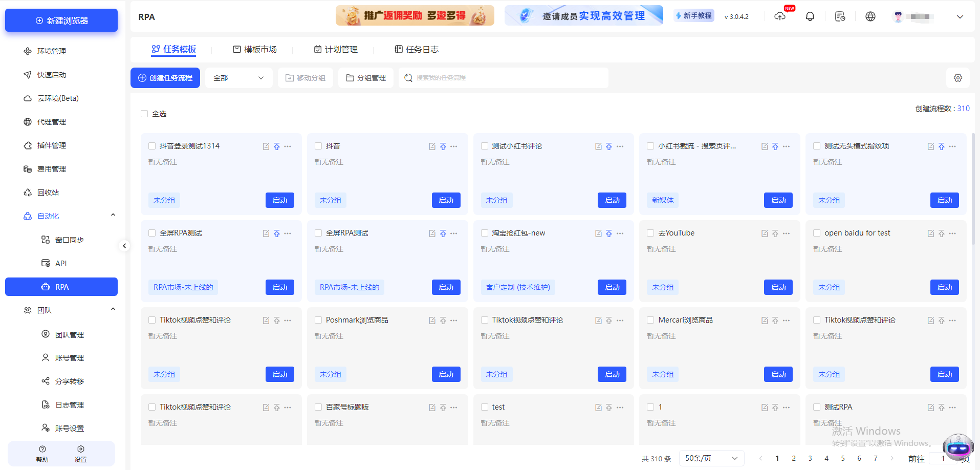Start the 去YouTube task via its 启动 button
980x470 pixels.
coord(778,287)
